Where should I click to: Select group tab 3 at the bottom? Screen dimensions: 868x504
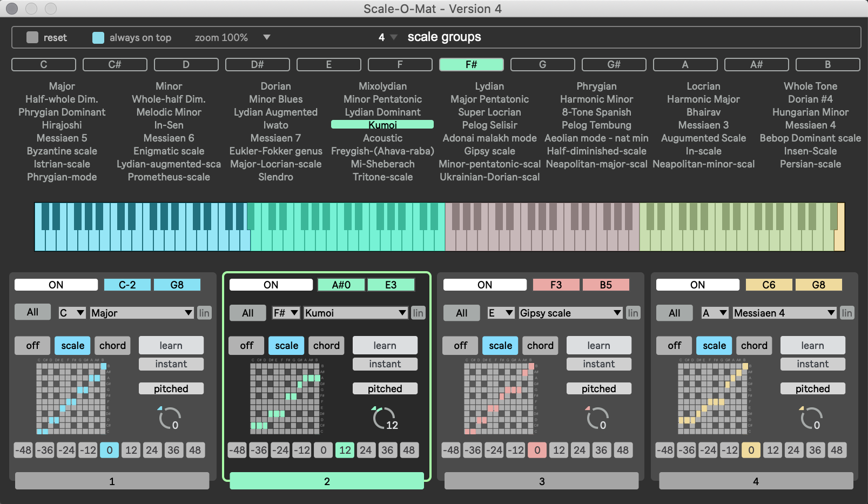[541, 481]
